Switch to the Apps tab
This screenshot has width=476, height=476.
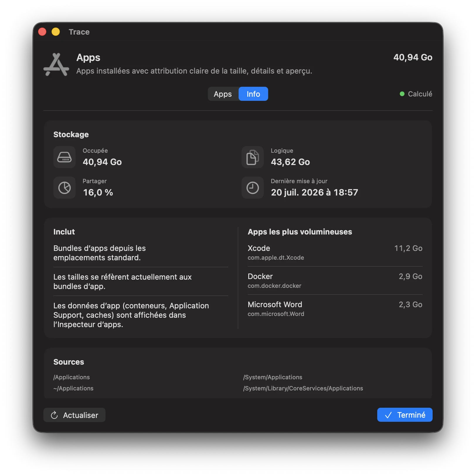223,94
